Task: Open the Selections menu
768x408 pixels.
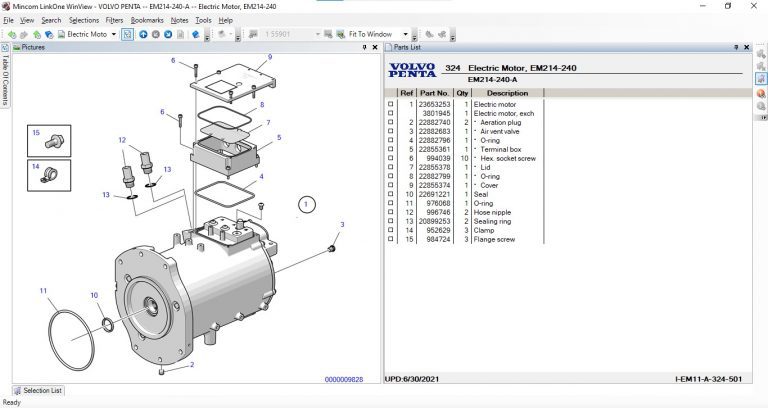Action: tap(84, 21)
